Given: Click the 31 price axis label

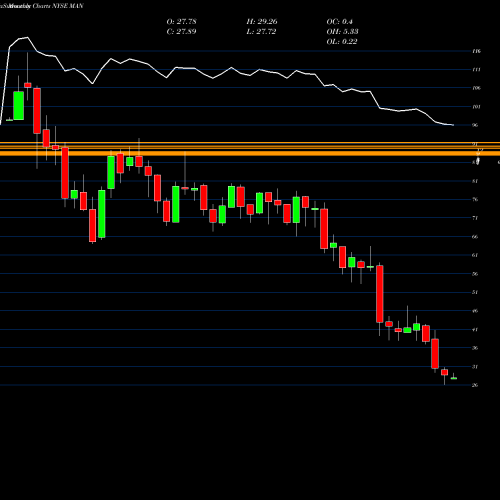Looking at the screenshot, I should tap(475, 367).
